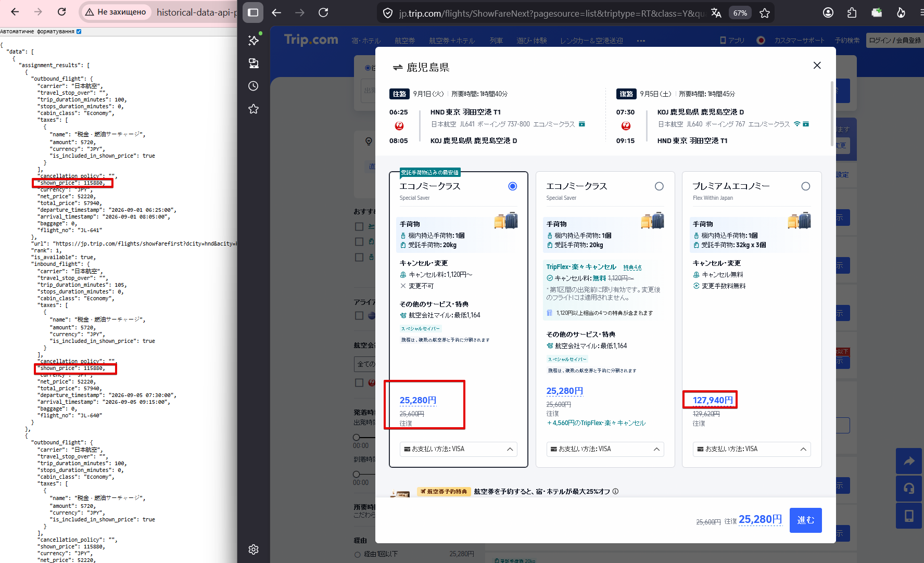Click the +4,560円のTripFlex・楽々キャンセル link
This screenshot has height=563, width=924.
tap(596, 423)
